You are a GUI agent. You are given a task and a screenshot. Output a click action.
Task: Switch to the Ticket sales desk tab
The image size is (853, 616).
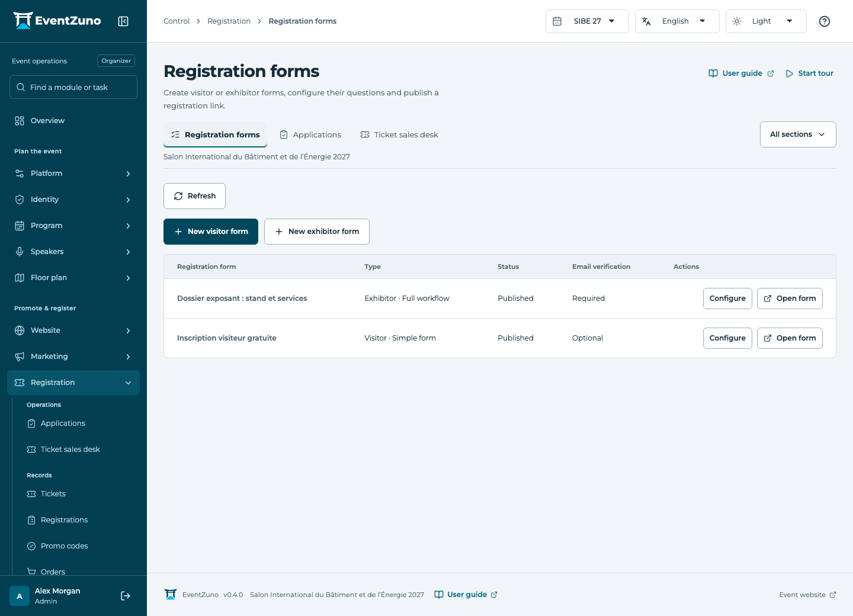tap(399, 134)
